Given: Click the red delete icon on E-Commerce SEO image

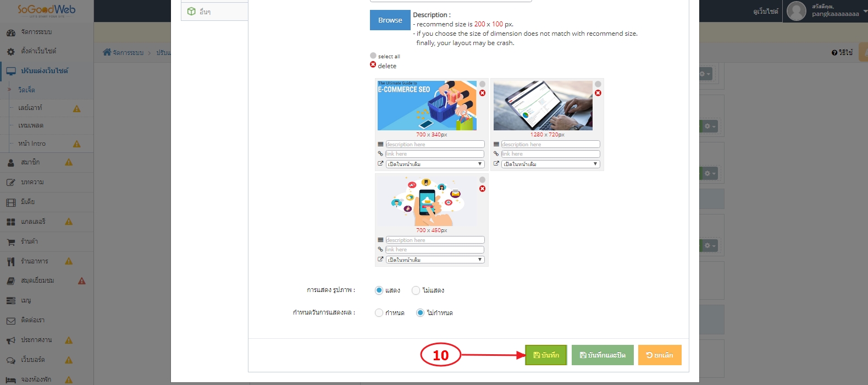Looking at the screenshot, I should tap(482, 93).
